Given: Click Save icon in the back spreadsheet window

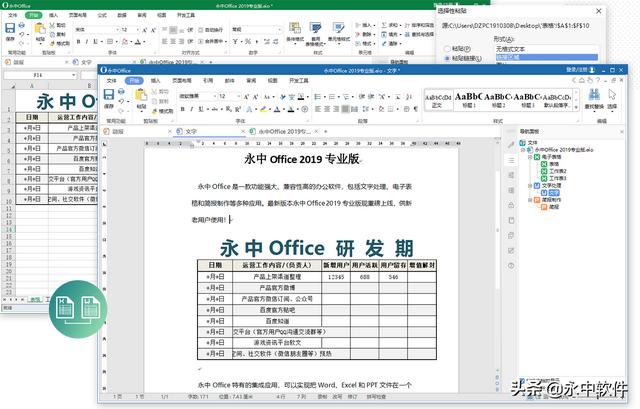Looking at the screenshot, I should click(x=10, y=28).
